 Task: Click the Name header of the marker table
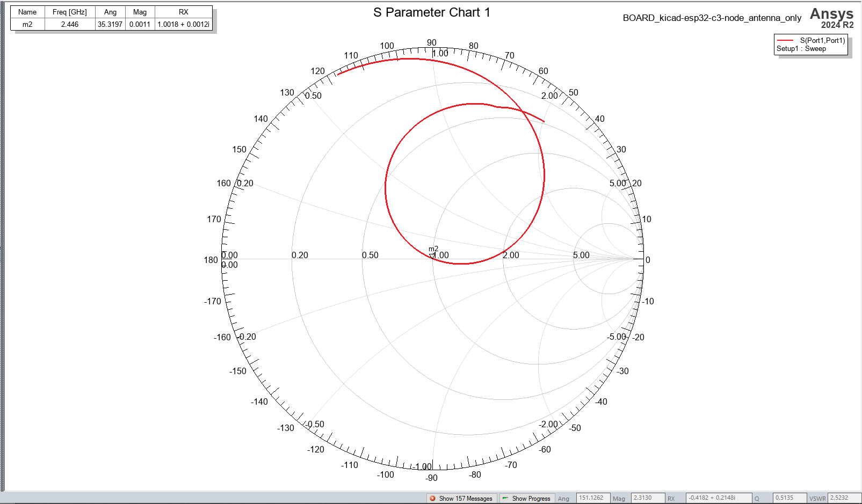tap(26, 12)
